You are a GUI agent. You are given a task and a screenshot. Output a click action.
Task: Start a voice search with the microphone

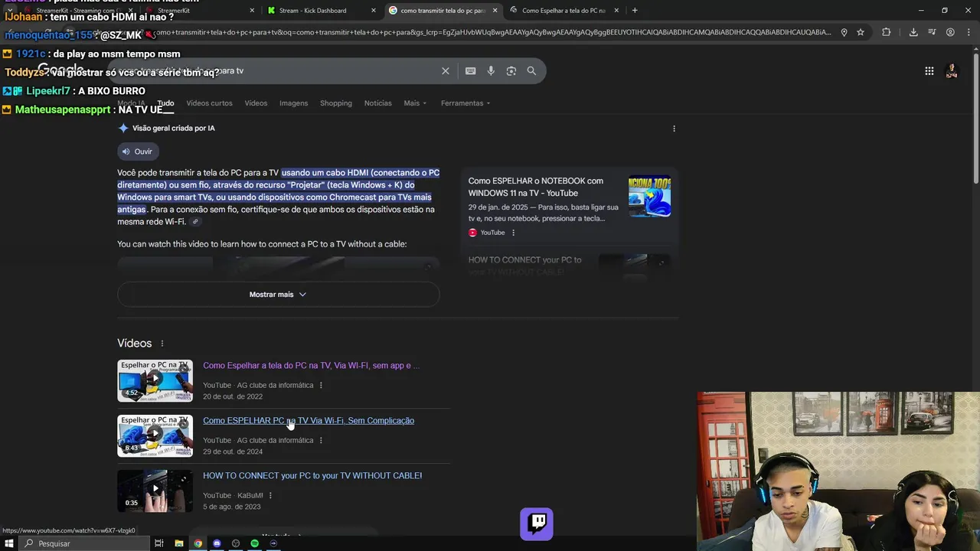click(491, 70)
